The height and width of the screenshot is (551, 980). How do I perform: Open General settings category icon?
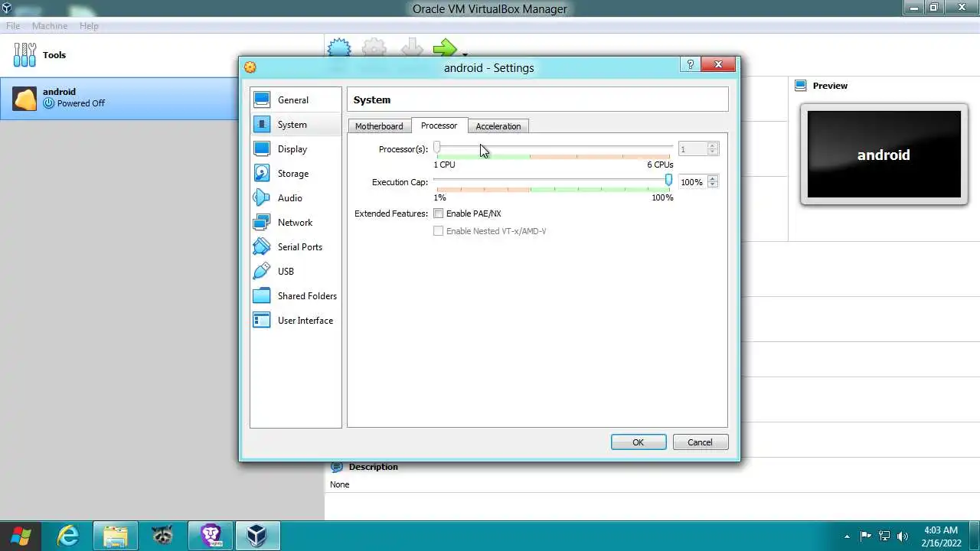pos(262,99)
